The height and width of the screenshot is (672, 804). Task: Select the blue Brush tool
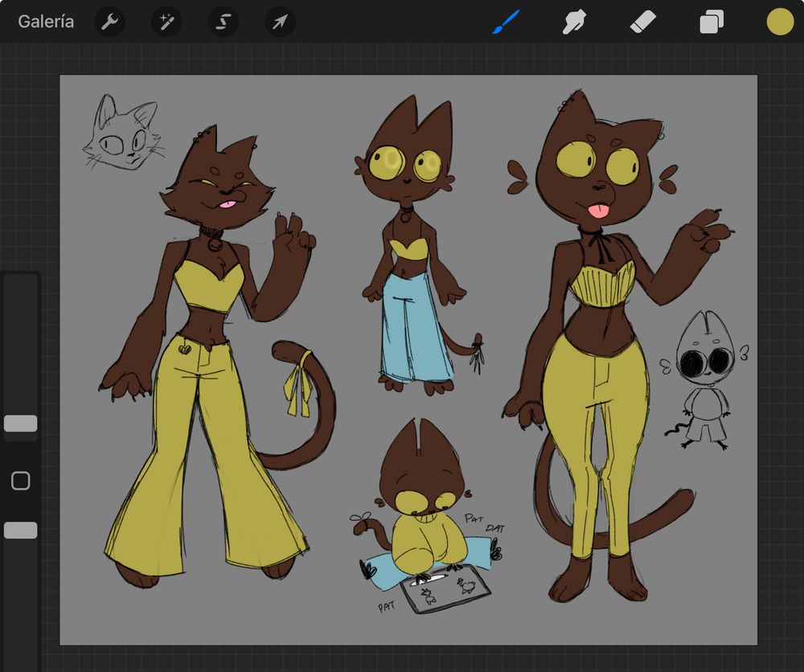(506, 22)
